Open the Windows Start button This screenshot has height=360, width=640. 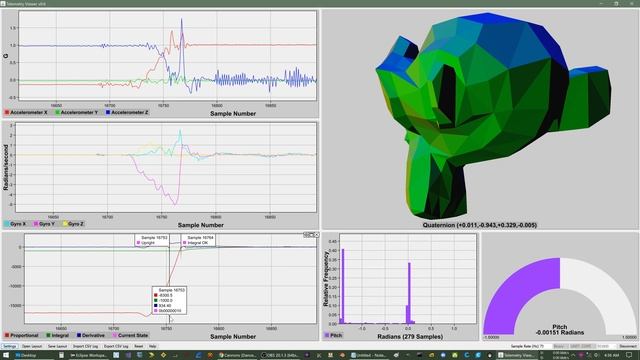6,355
